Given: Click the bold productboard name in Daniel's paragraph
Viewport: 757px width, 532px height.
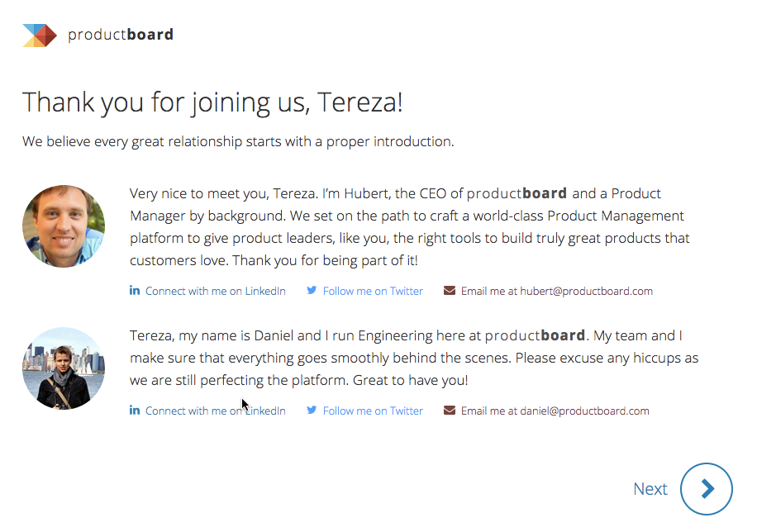Looking at the screenshot, I should tap(535, 336).
